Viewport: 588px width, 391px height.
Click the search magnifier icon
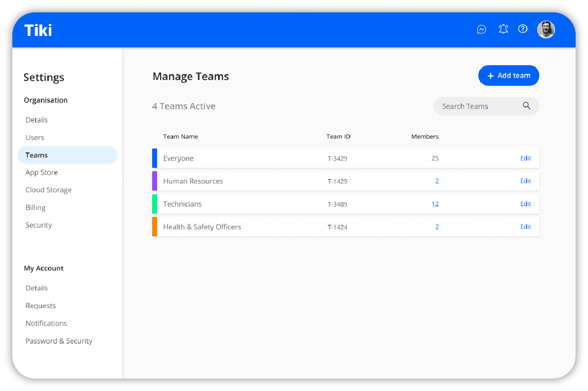tap(527, 106)
